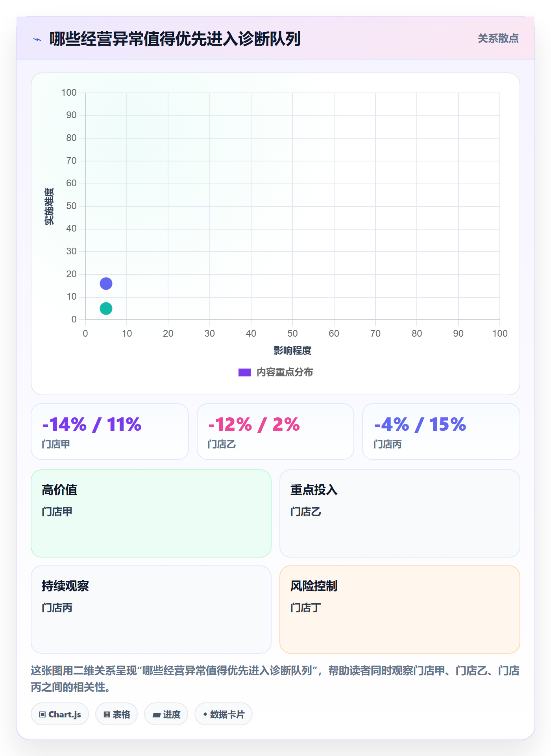This screenshot has width=551, height=756.
Task: Click the 实施难度 y-axis title
Action: 49,206
